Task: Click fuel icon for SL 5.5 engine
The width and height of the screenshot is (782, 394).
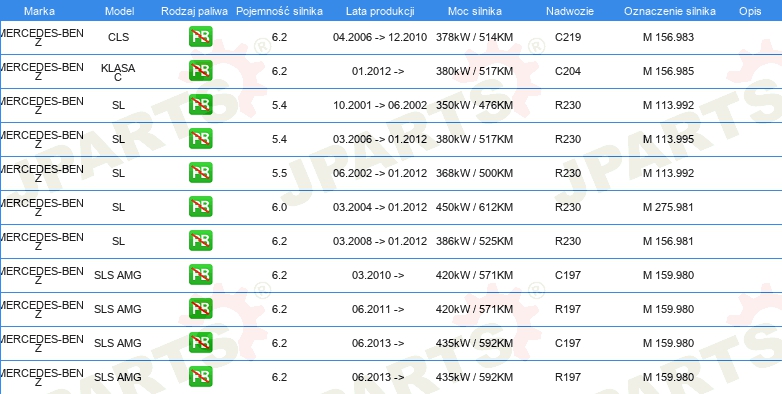Action: (x=200, y=173)
